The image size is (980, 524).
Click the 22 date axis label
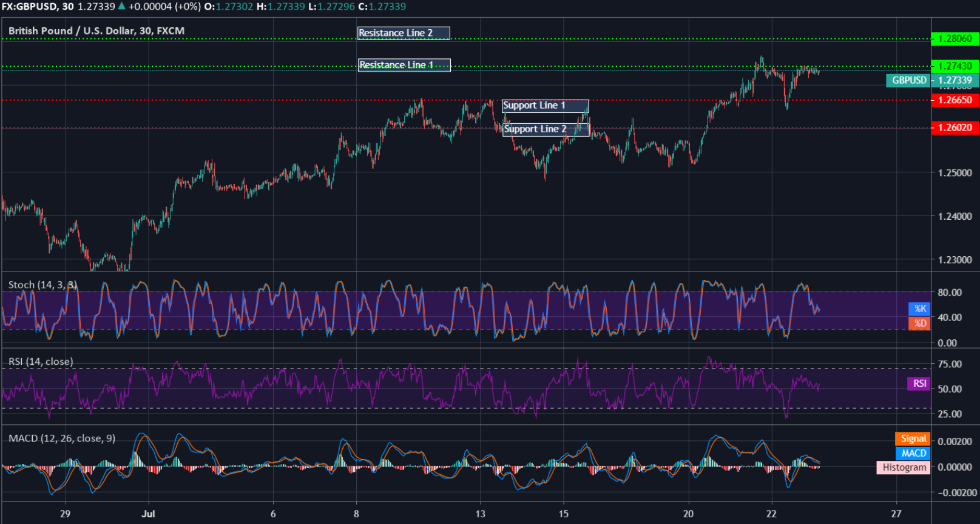point(771,514)
